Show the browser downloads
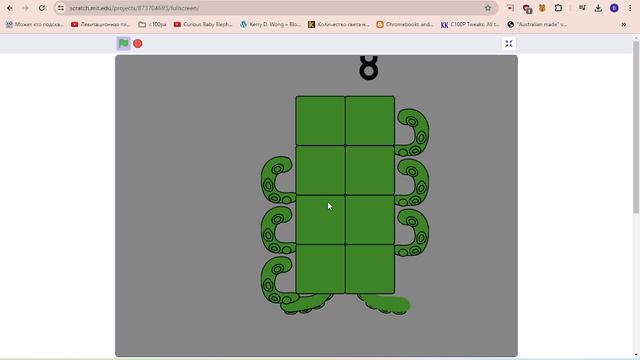Screen dimensions: 640x360 click(598, 8)
